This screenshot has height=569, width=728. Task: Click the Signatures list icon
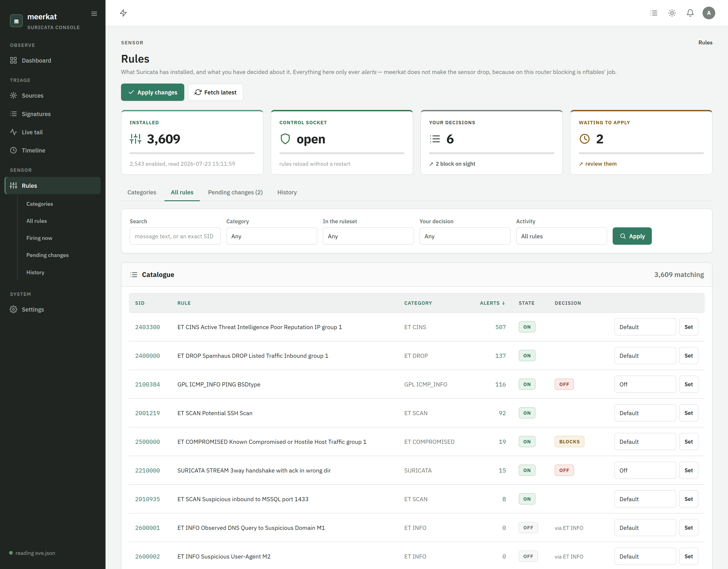pyautogui.click(x=13, y=114)
